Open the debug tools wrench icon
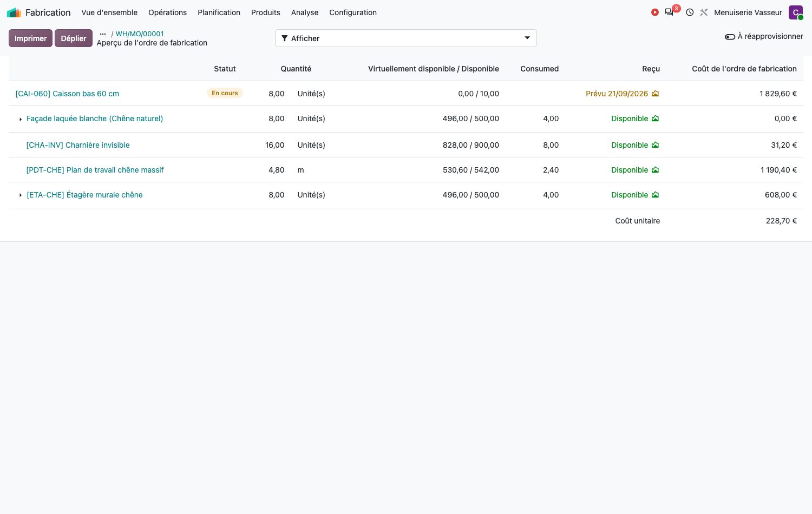812x514 pixels. 704,12
